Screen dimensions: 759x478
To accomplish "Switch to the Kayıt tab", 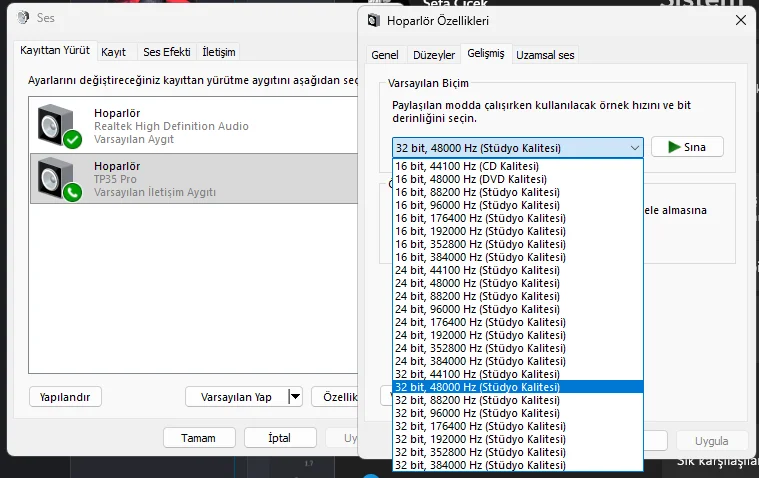I will (113, 52).
